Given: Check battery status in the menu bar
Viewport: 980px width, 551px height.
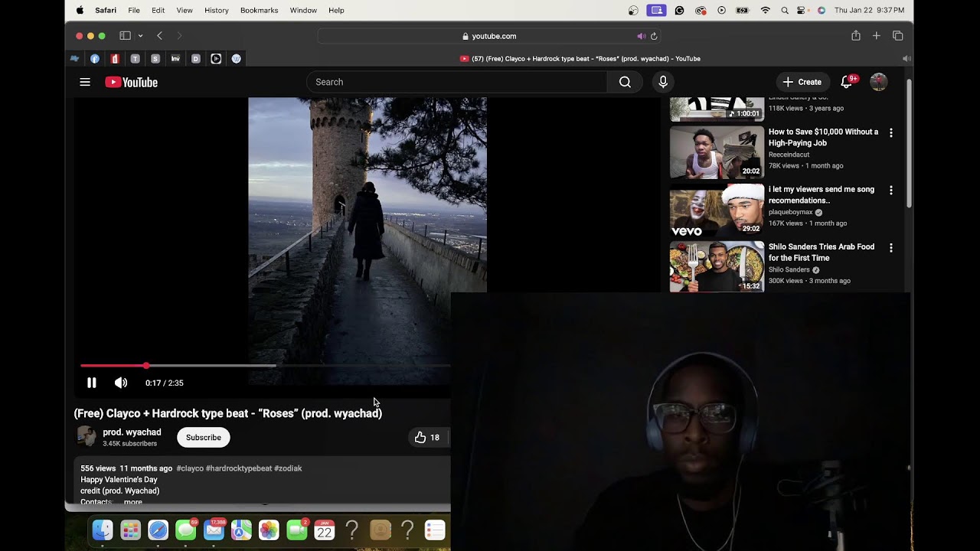Looking at the screenshot, I should pyautogui.click(x=742, y=10).
